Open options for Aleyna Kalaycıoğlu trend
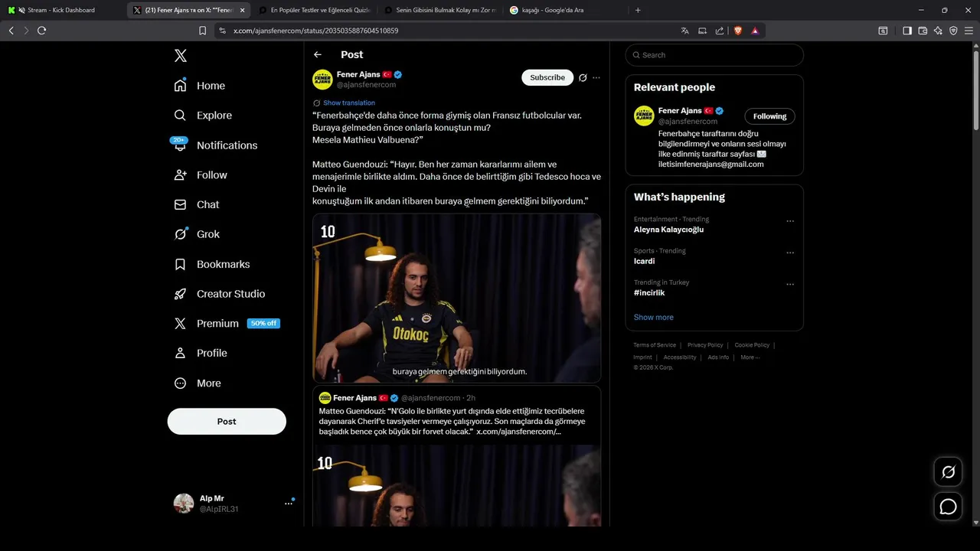The height and width of the screenshot is (551, 980). 790,221
